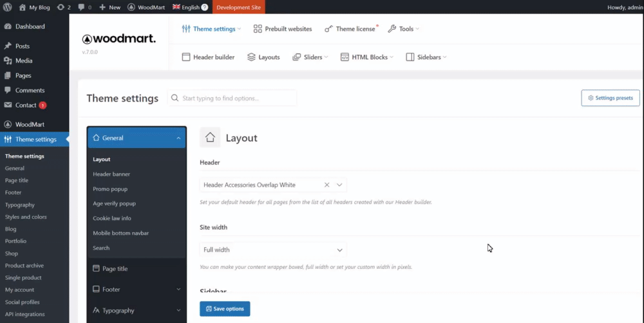Click the search magnifier icon in options field
The image size is (644, 323).
point(175,98)
